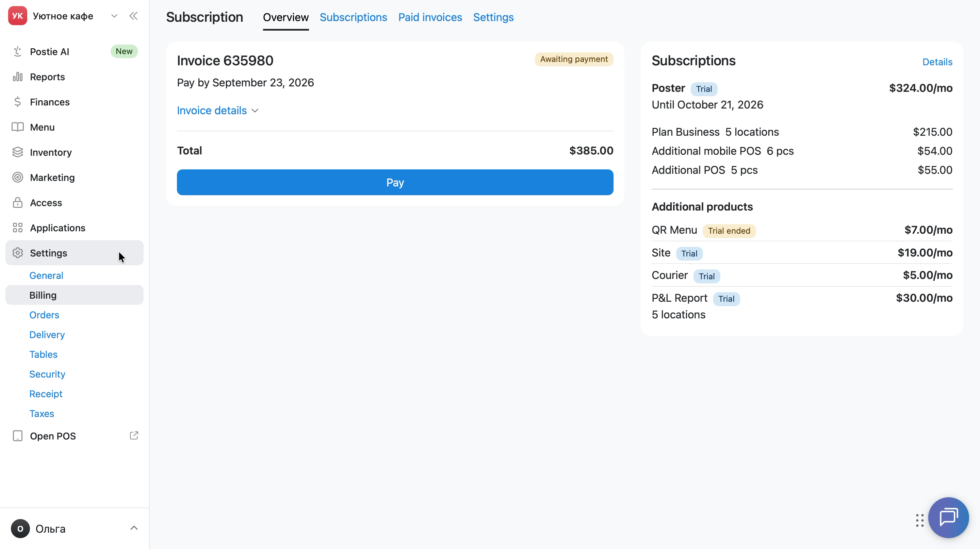Click the blue Pay button
980x549 pixels.
point(395,183)
